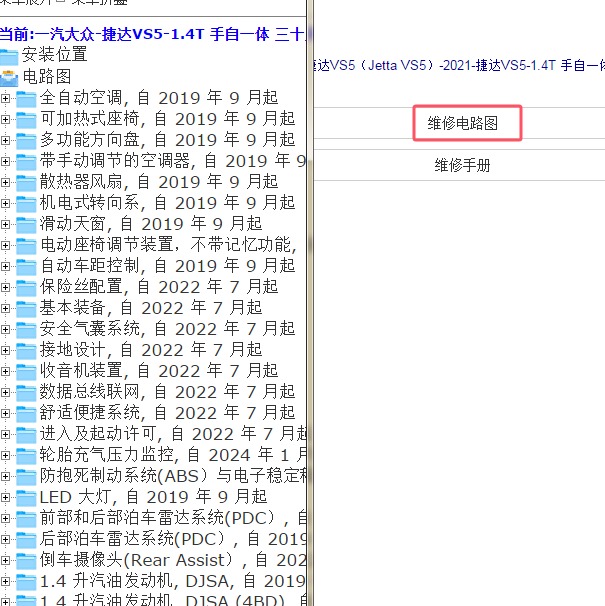Click folder icon beside 散热器风扇
Image resolution: width=605 pixels, height=606 pixels.
tap(26, 182)
